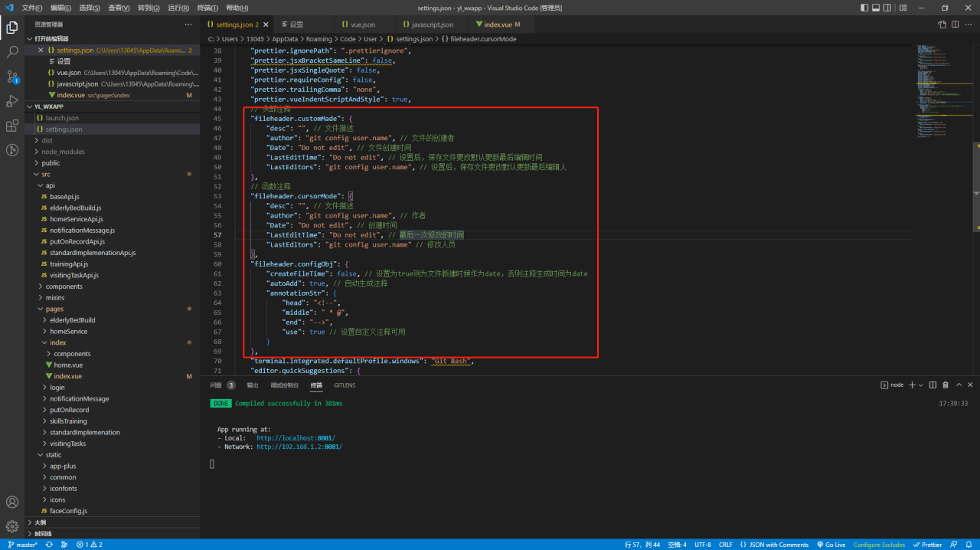Open the 终端(T) menu

click(x=208, y=8)
